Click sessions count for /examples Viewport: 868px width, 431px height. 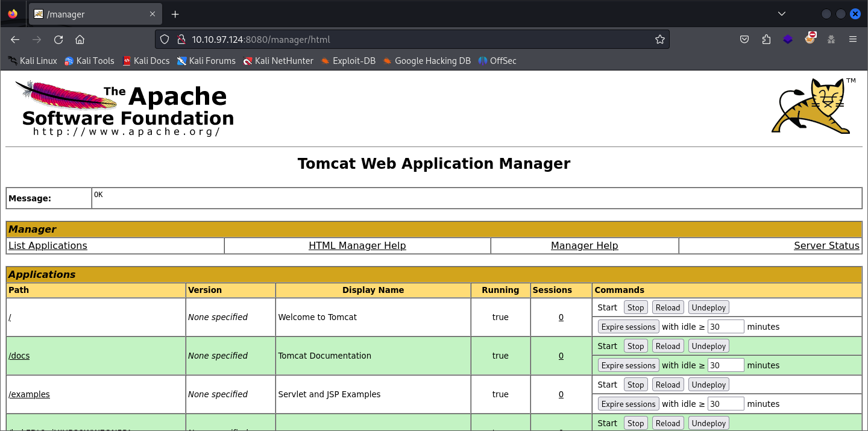click(x=561, y=394)
